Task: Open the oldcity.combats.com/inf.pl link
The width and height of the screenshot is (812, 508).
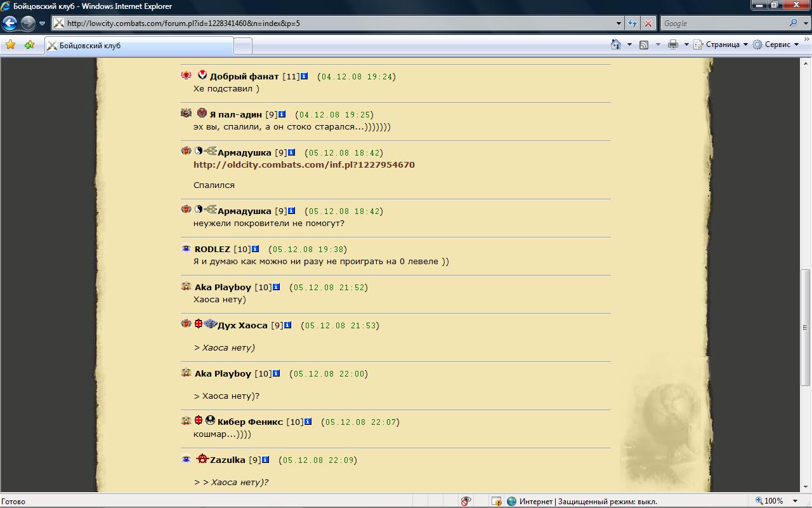Action: 304,164
